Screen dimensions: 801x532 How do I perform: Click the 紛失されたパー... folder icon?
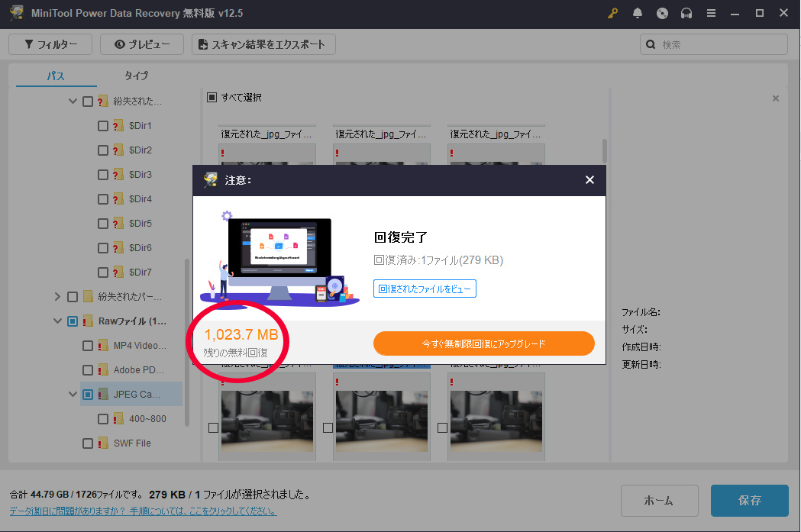coord(88,297)
